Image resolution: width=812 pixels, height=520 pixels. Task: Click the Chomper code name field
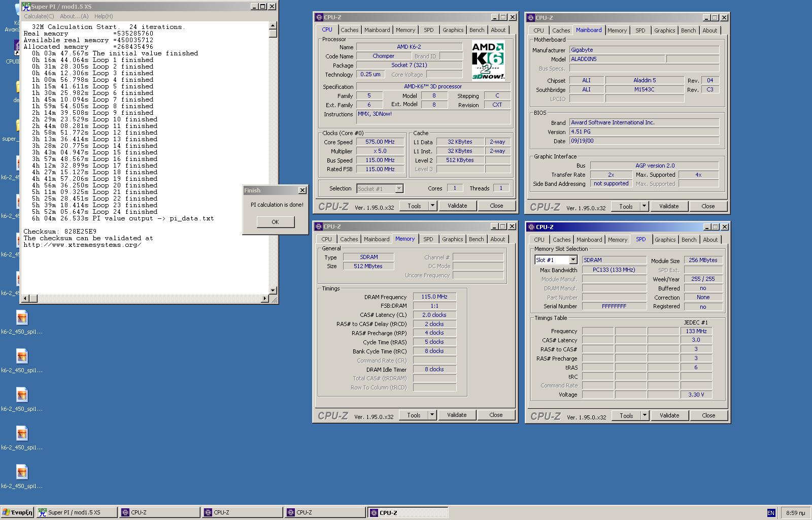click(x=383, y=56)
